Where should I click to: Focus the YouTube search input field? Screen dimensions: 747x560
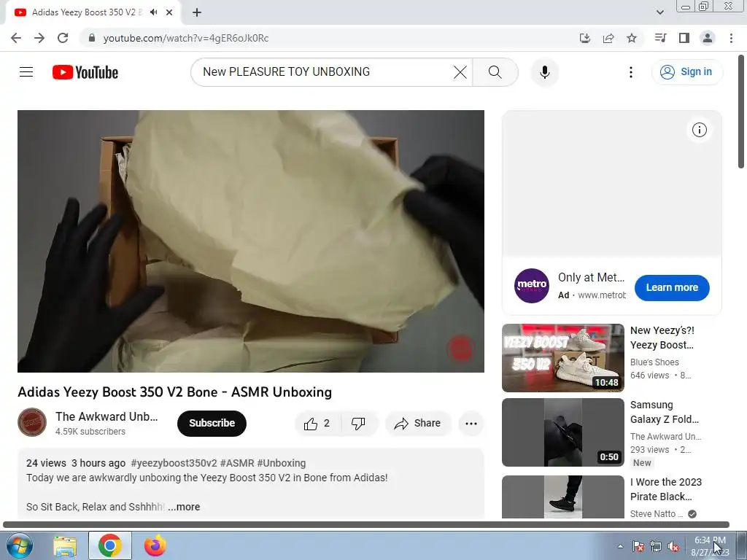click(x=324, y=72)
